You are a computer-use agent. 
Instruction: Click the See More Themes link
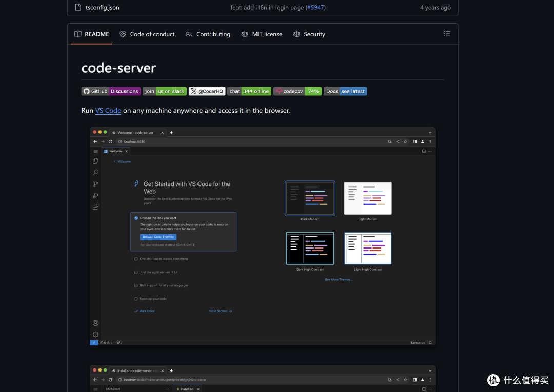[339, 279]
